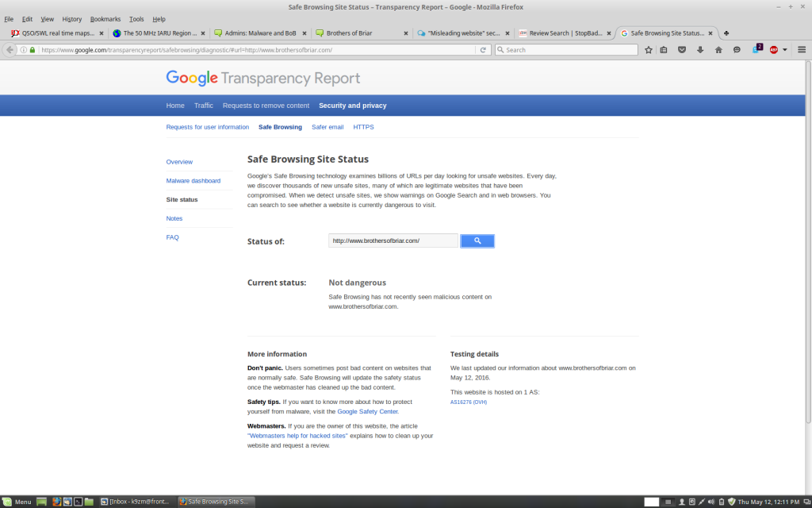Open Requests to remove content
The width and height of the screenshot is (812, 508).
[x=266, y=106]
